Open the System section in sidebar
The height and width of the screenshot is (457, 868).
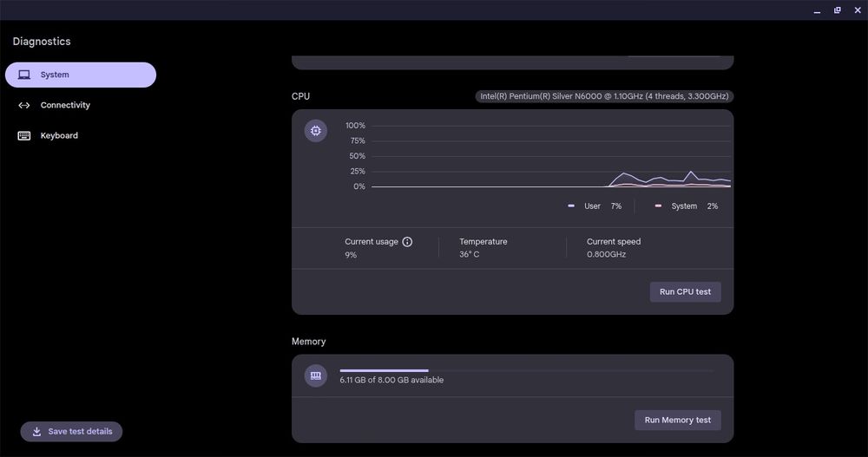[80, 75]
